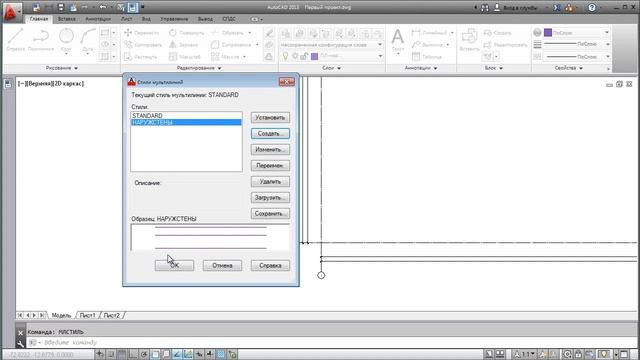Click the Установить button in dialog
The height and width of the screenshot is (360, 640).
[x=270, y=118]
